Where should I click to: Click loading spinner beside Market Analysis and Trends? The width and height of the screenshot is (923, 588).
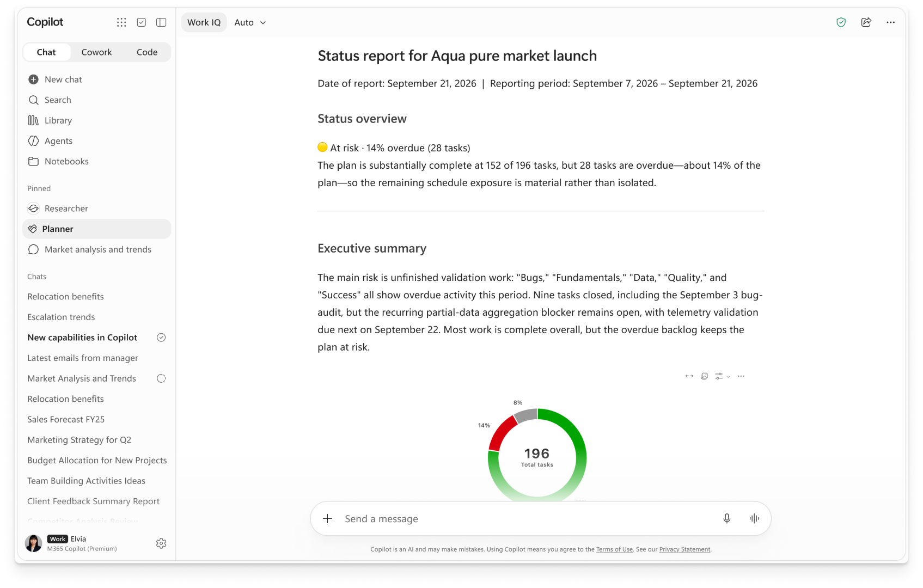161,378
